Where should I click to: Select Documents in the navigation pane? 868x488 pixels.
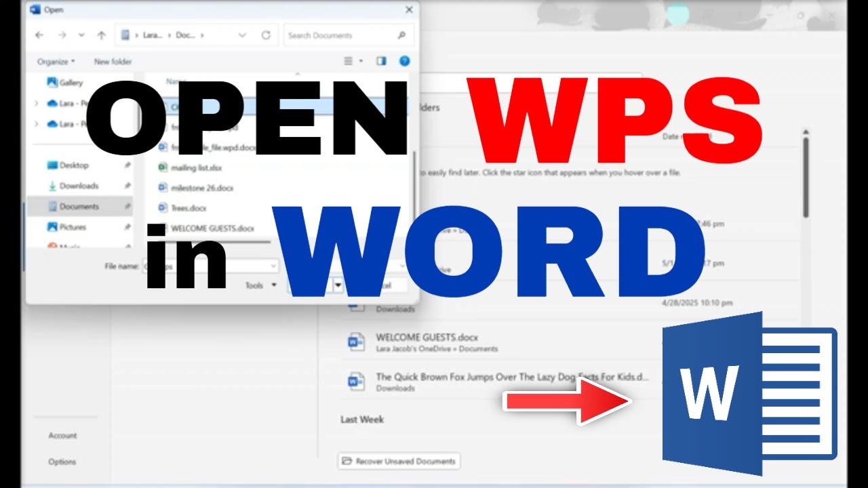pyautogui.click(x=79, y=207)
